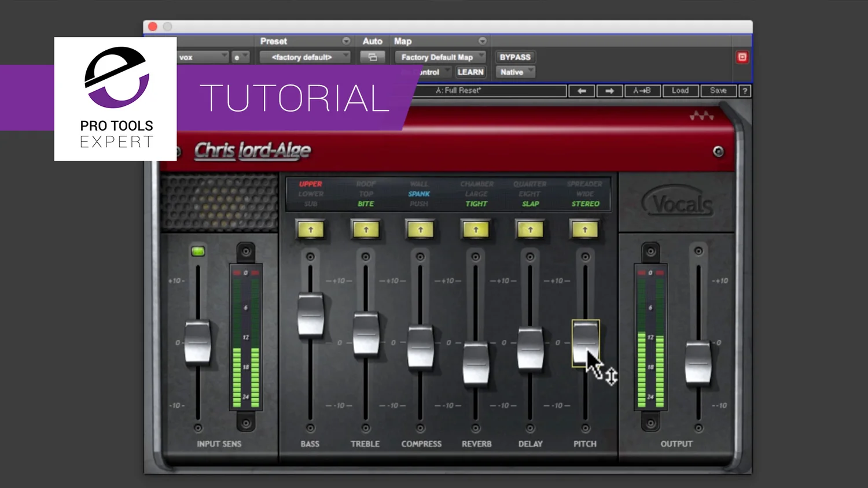Image resolution: width=868 pixels, height=488 pixels.
Task: Select the STEREO pitch mode label
Action: pos(586,204)
